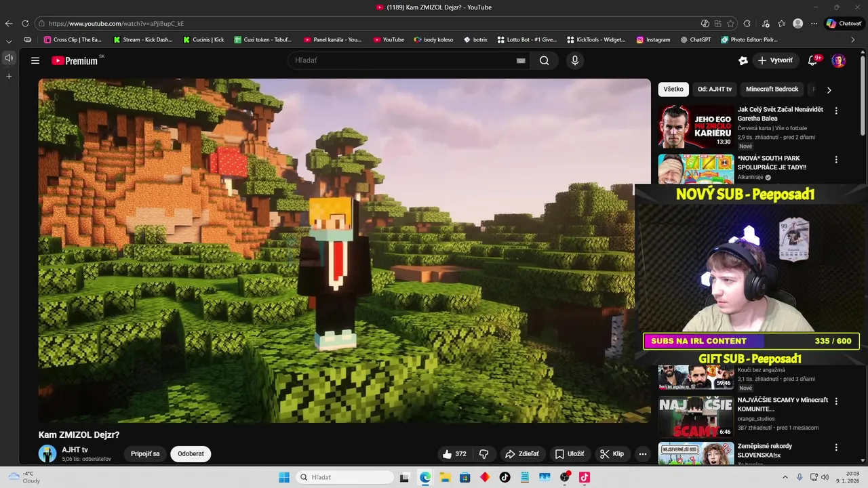Dislike the video with thumbs down
868x488 pixels.
[484, 454]
